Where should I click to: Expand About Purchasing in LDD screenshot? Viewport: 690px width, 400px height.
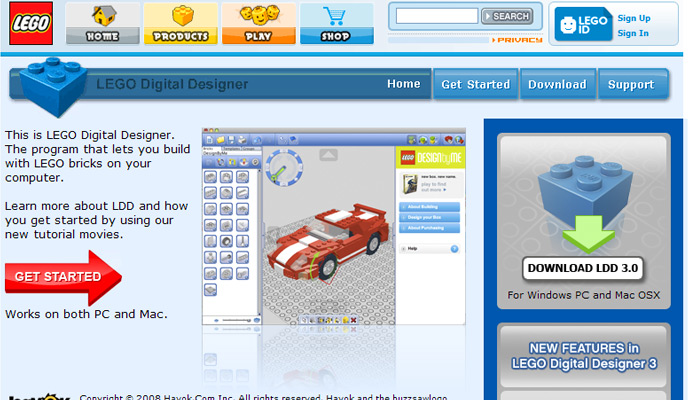(x=429, y=228)
